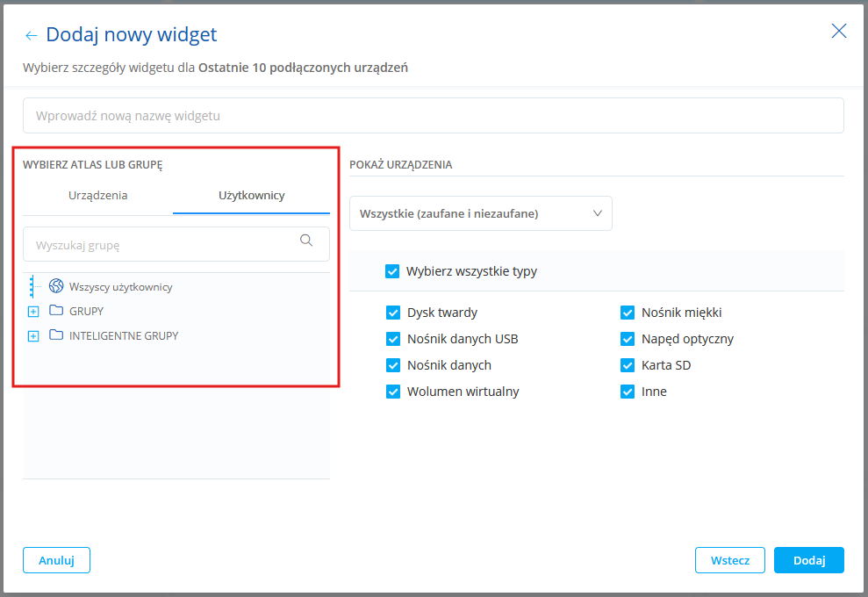This screenshot has height=597, width=868.
Task: Click the INTELIGENTNE GRUPY folder icon
Action: click(57, 335)
